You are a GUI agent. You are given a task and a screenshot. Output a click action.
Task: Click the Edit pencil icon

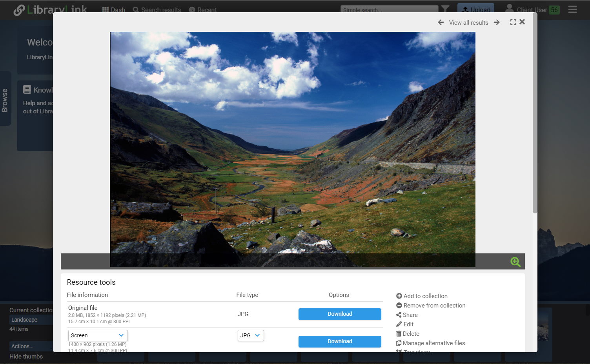(399, 324)
